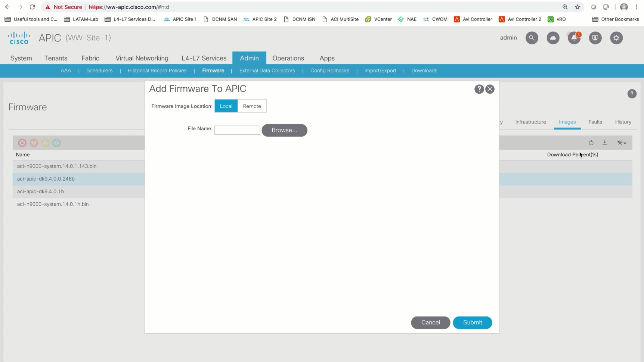Switch to the Operations tab
Viewport: 644px width, 362px height.
(288, 58)
